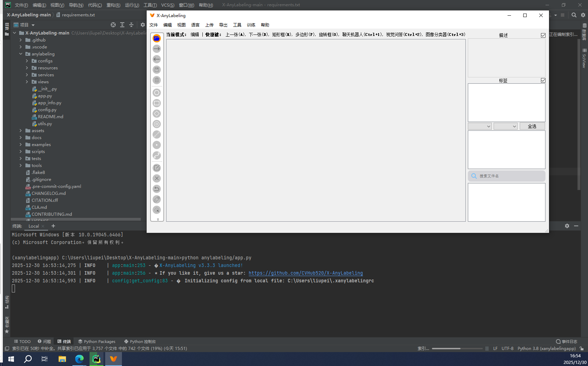
Task: Expand the .github folder in PyCharm tree
Action: (21, 40)
